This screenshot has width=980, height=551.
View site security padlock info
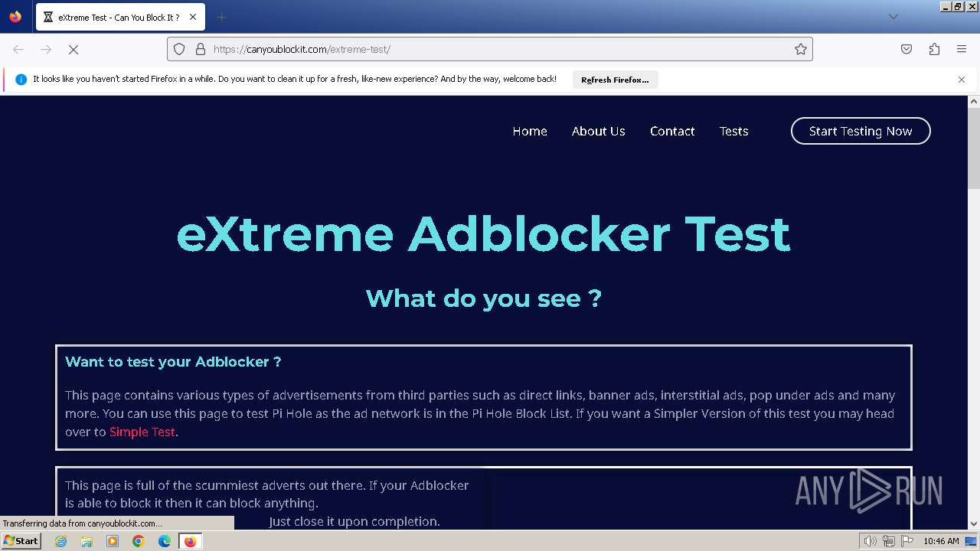201,49
